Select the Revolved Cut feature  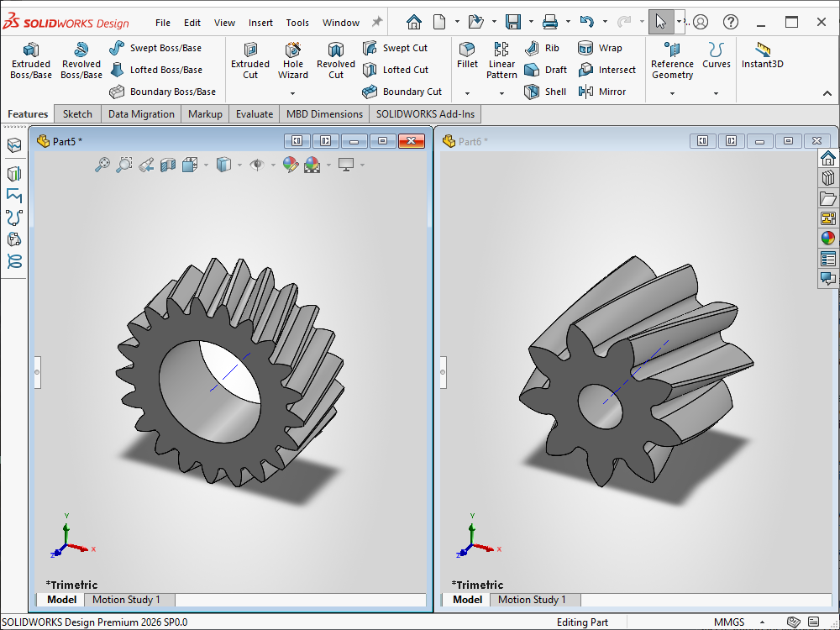335,60
